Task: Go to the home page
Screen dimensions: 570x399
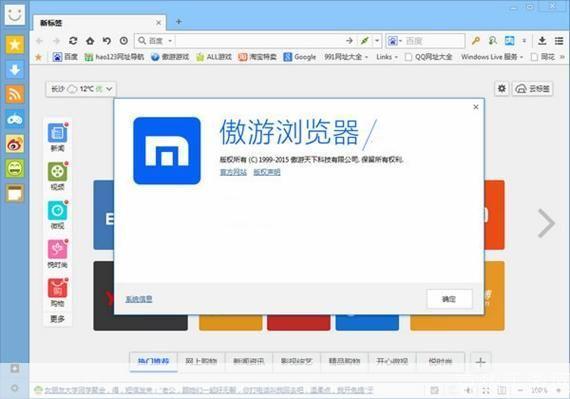Action: 90,41
